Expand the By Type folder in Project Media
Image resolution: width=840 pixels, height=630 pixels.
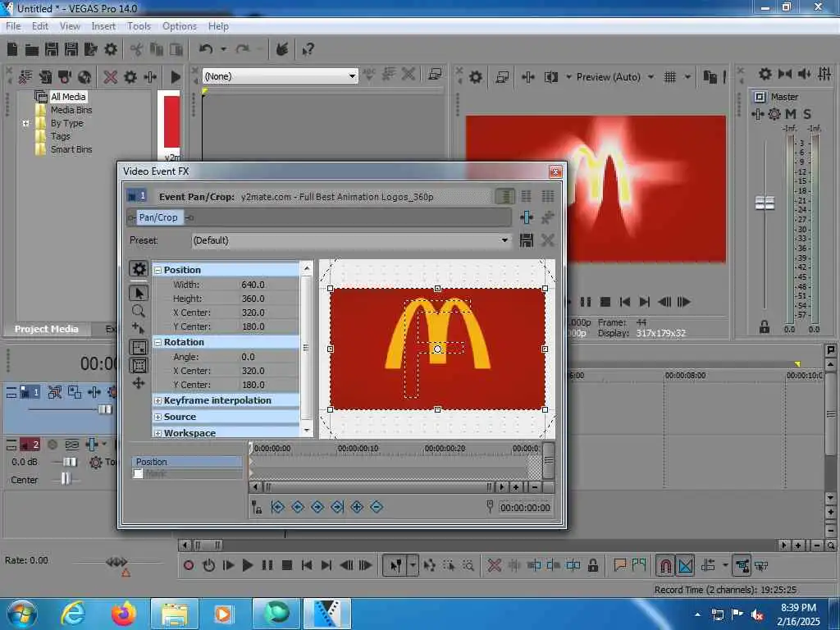click(25, 123)
